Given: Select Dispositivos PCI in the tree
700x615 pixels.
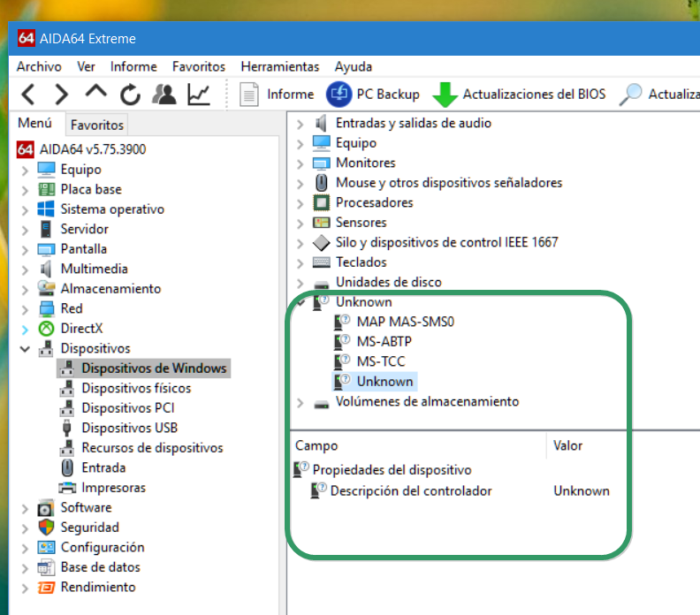Looking at the screenshot, I should point(127,408).
